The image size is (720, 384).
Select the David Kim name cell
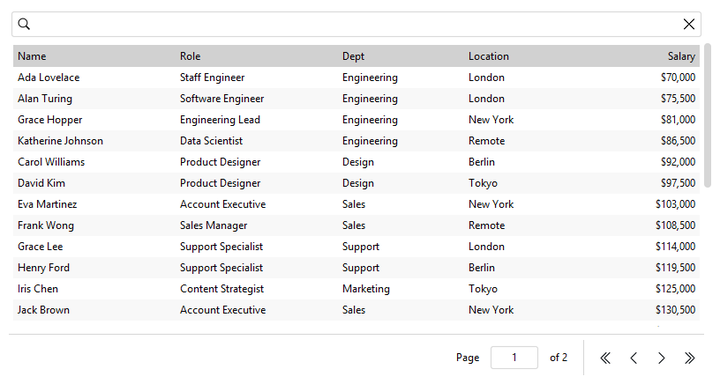pos(94,183)
